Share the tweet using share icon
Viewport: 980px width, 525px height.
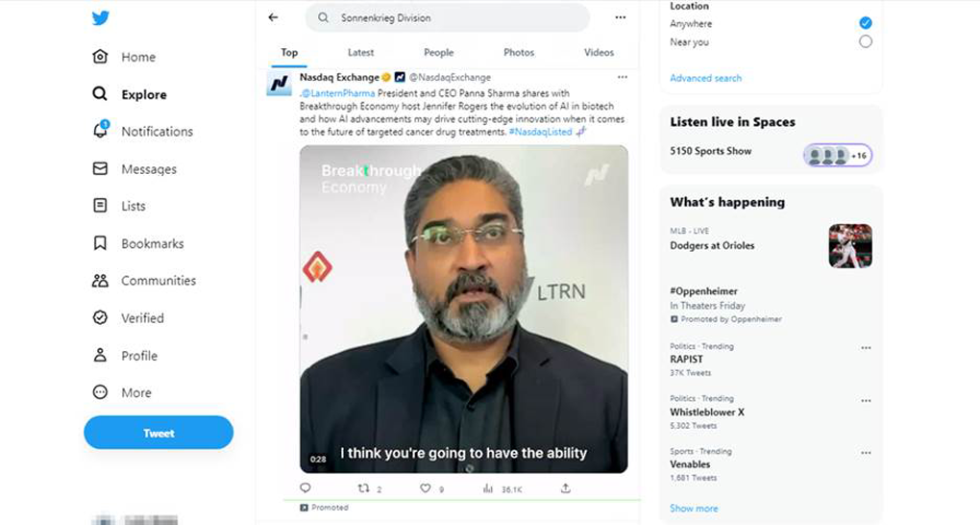(x=566, y=488)
